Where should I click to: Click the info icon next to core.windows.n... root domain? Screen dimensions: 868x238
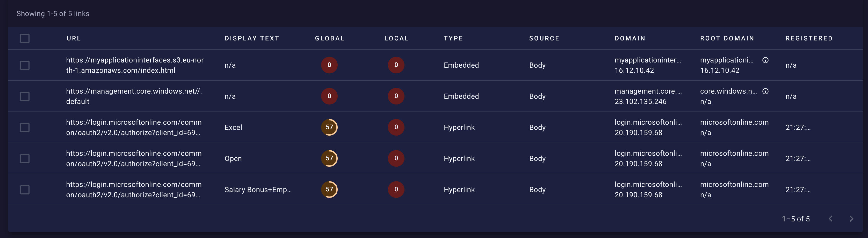765,91
